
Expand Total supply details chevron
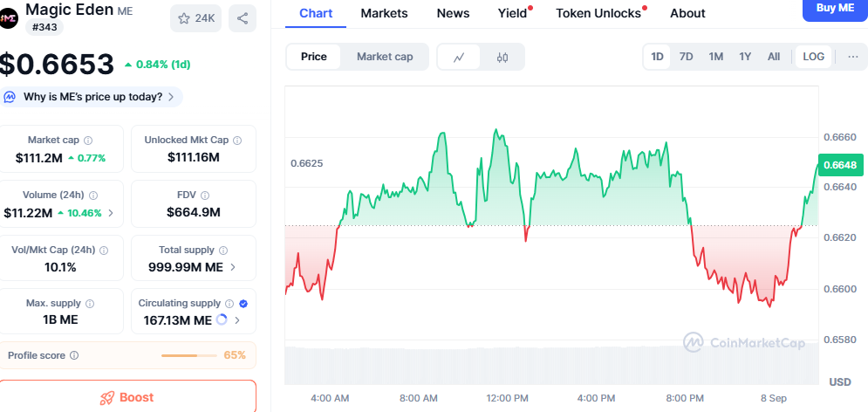(232, 267)
